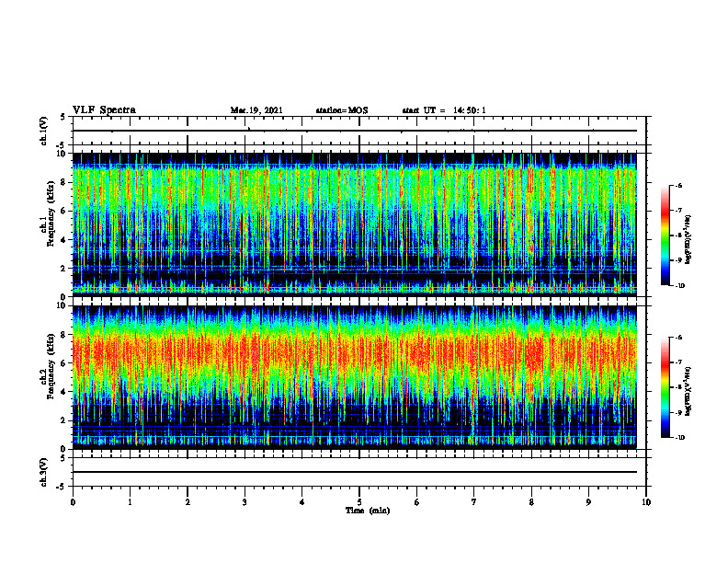Click time axis tick label "6"
Viewport: 728px width, 563px height.
point(417,502)
